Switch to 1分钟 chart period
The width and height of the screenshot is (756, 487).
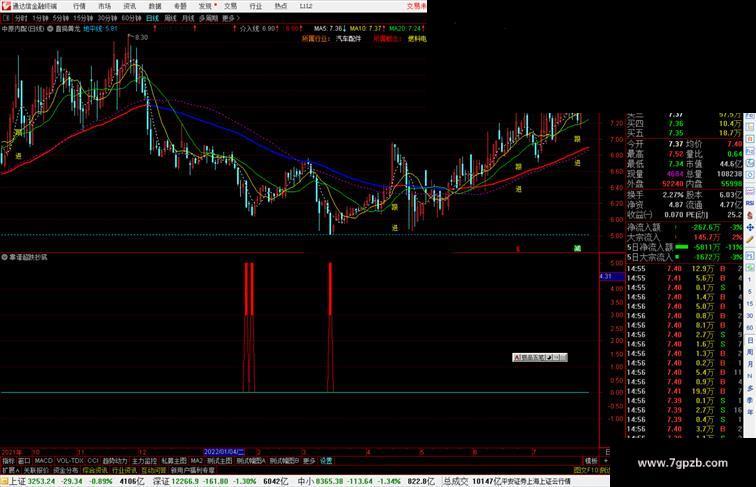(40, 18)
